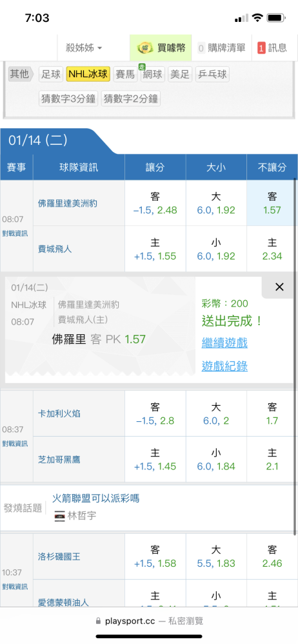Open the 殺姊姊 account dropdown

coord(84,48)
